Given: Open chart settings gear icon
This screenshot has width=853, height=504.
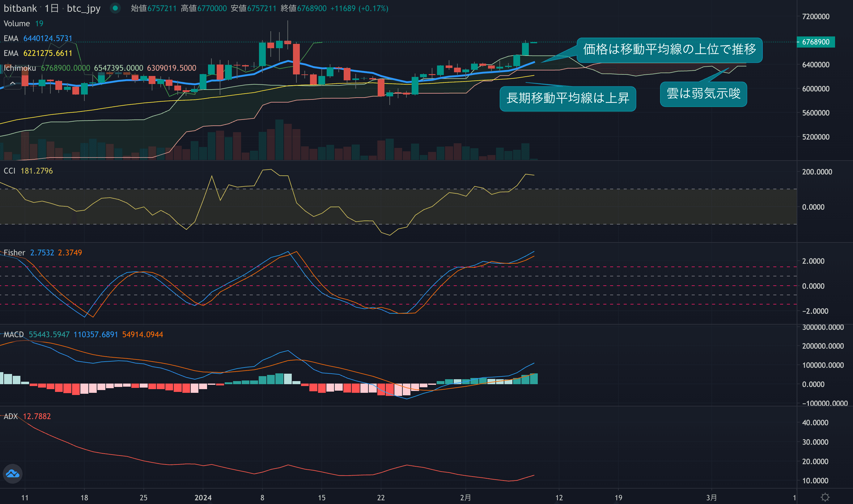Looking at the screenshot, I should click(825, 497).
